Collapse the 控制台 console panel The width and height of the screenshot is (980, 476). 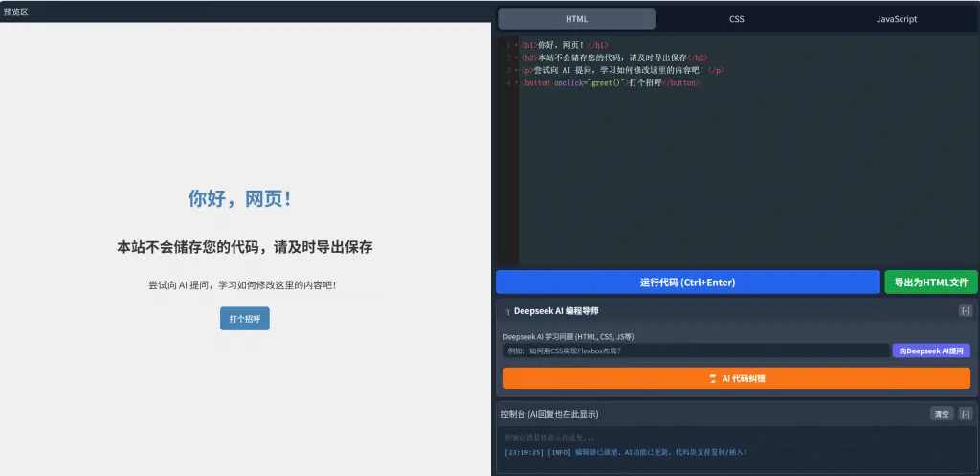click(x=966, y=414)
